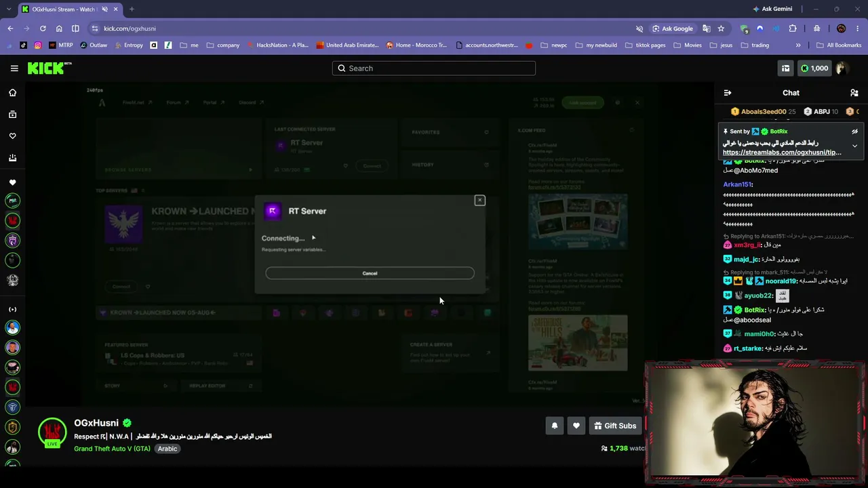Open the Entropy bookmark
868x488 pixels.
coord(128,45)
